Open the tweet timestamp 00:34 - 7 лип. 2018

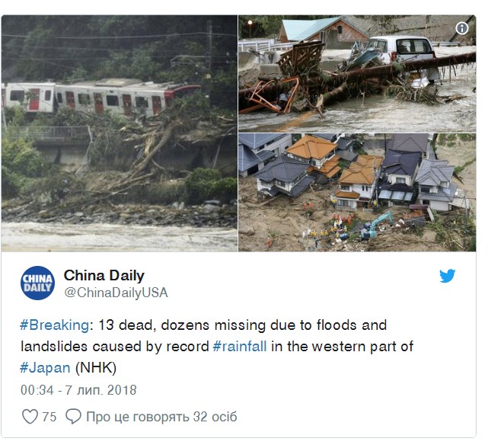coord(78,390)
